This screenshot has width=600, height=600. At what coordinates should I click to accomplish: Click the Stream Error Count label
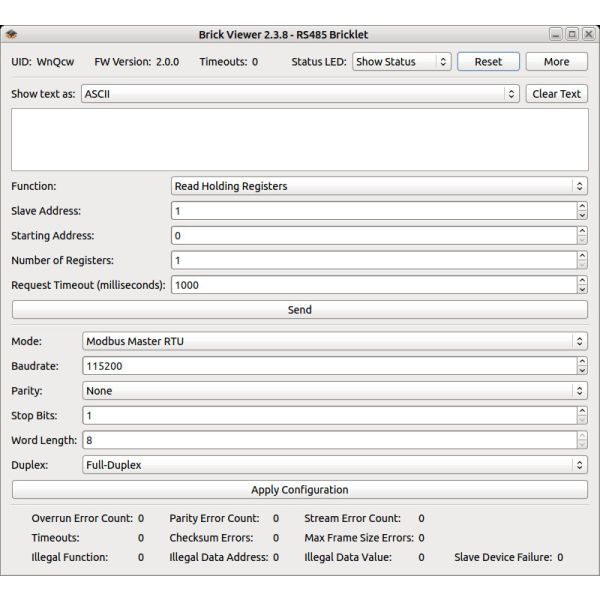pyautogui.click(x=352, y=518)
